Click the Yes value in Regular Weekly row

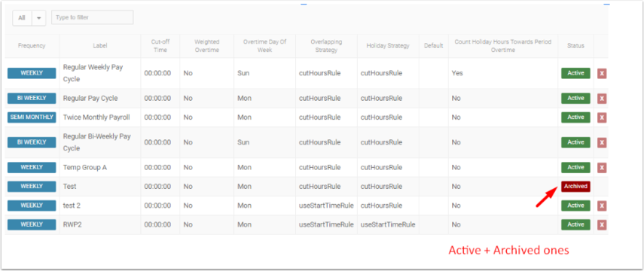tap(456, 73)
